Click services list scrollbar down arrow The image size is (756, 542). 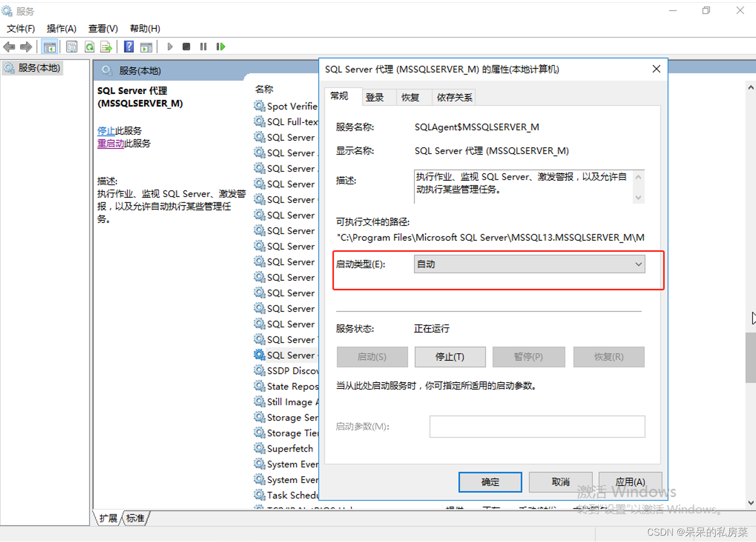tap(751, 503)
